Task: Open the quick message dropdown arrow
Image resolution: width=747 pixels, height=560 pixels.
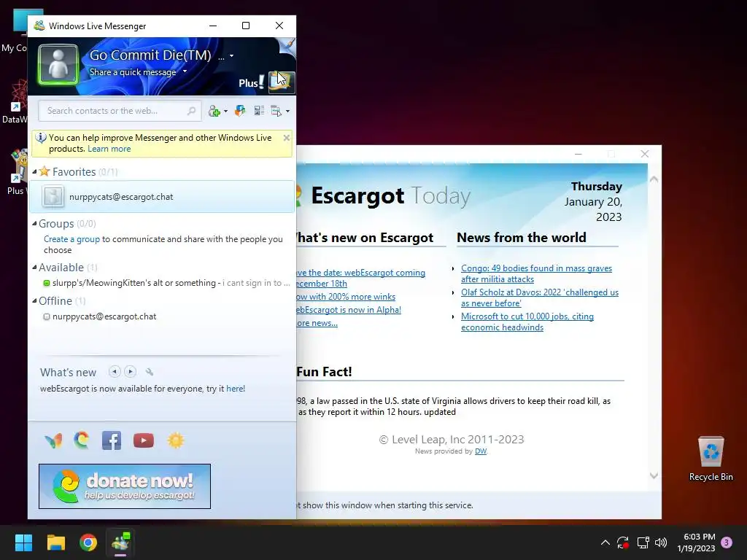Action: 185,71
